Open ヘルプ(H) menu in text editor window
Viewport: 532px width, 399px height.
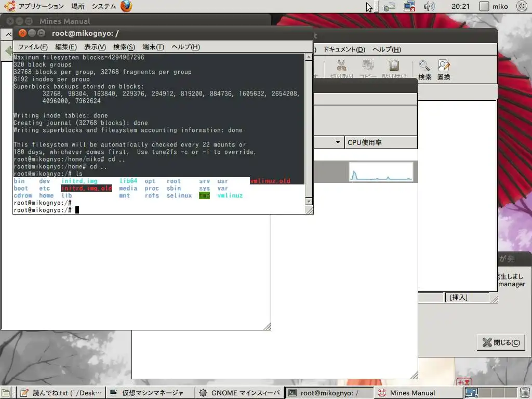tap(387, 49)
